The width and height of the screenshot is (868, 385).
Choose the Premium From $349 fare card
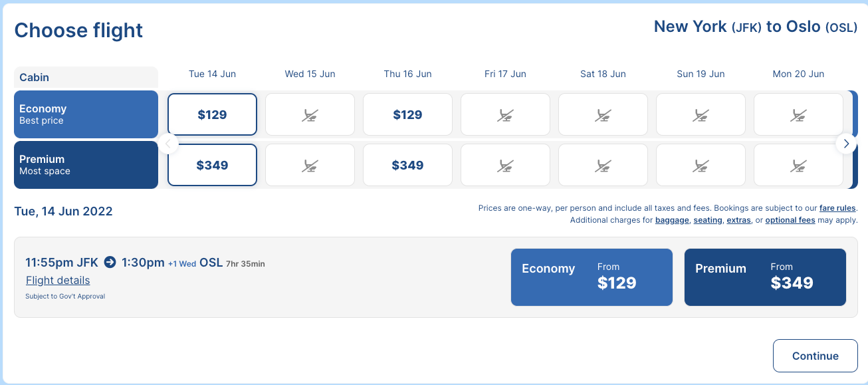pos(765,277)
